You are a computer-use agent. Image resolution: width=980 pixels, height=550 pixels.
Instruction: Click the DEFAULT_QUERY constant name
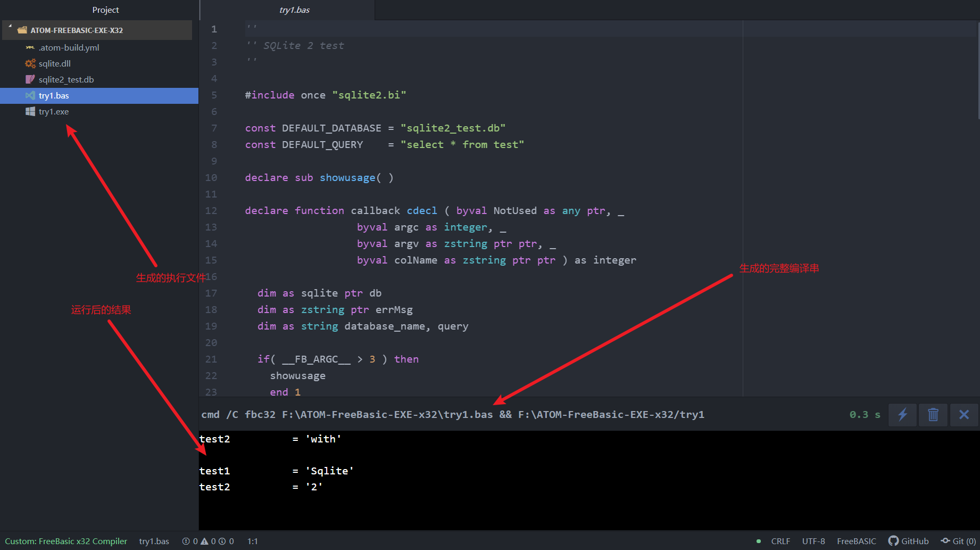tap(322, 145)
